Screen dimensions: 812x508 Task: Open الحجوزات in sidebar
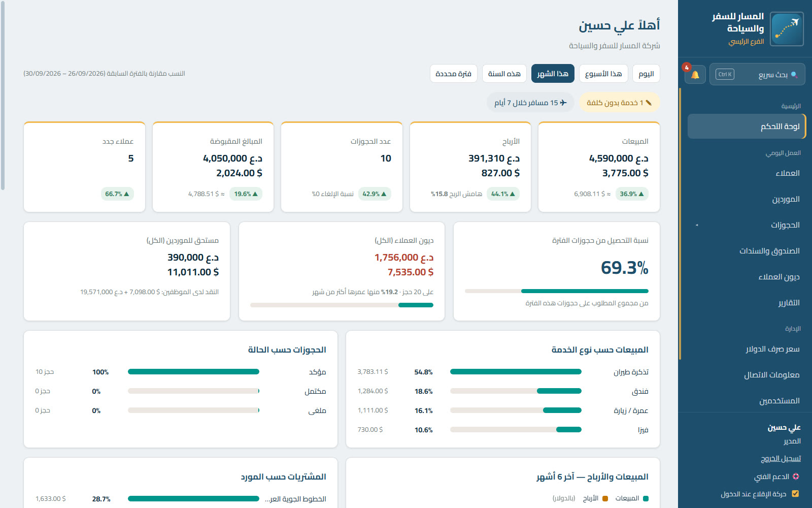(746, 225)
